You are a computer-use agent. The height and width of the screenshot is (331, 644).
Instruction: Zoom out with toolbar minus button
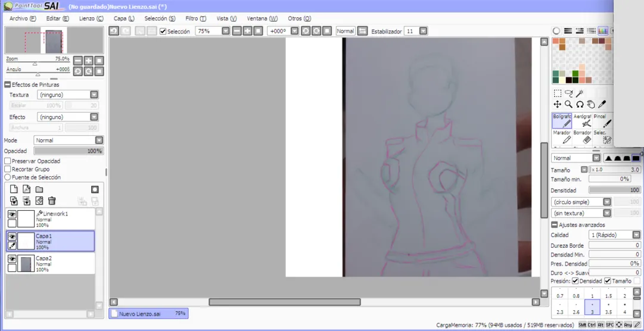point(237,31)
